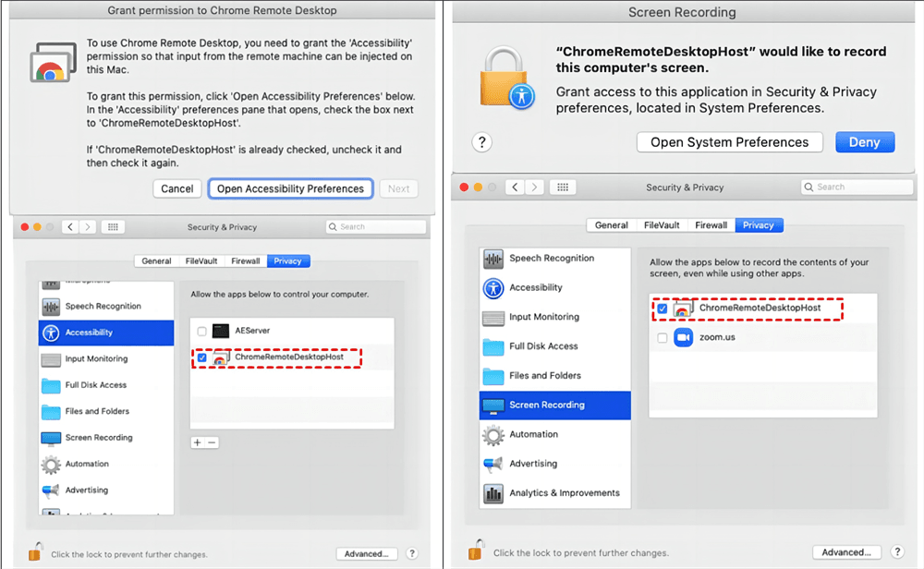Viewport: 924px width, 569px height.
Task: Enable the zoom.us screen recording checkbox
Action: click(x=663, y=338)
